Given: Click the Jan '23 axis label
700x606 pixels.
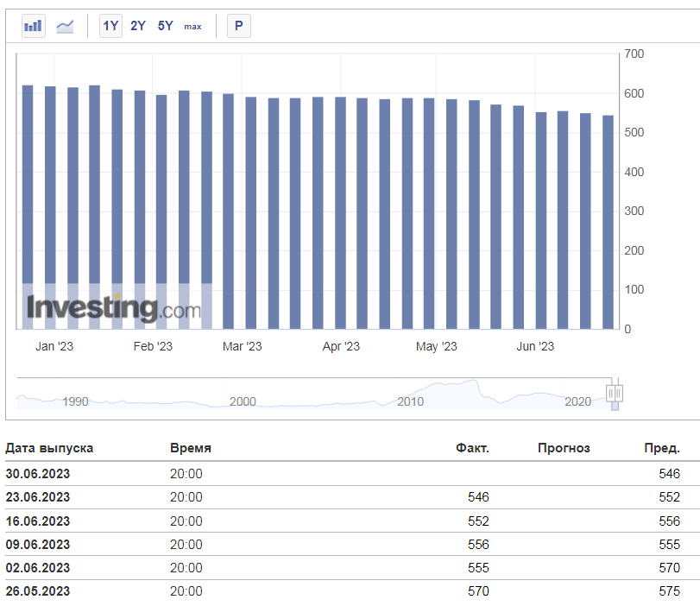Looking at the screenshot, I should click(x=54, y=346).
